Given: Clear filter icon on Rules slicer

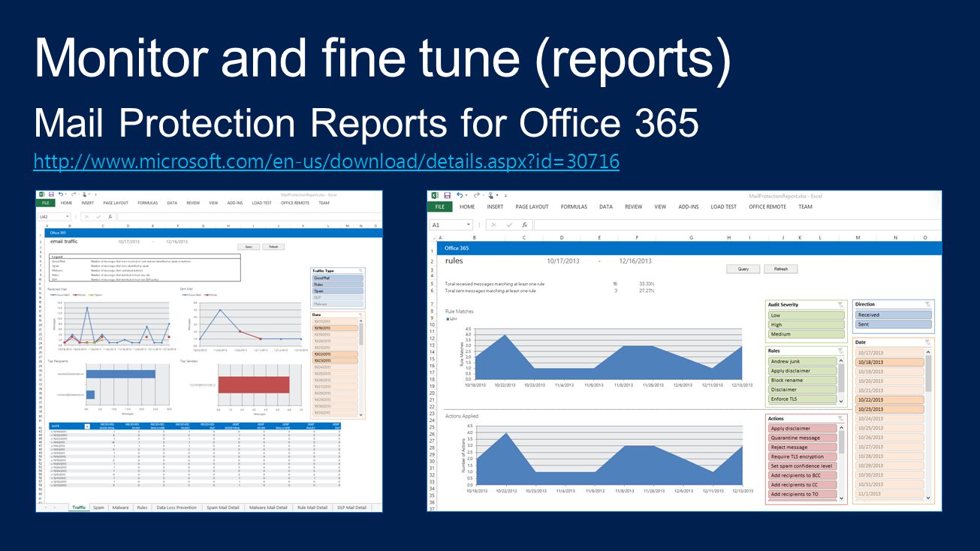Looking at the screenshot, I should click(x=841, y=351).
